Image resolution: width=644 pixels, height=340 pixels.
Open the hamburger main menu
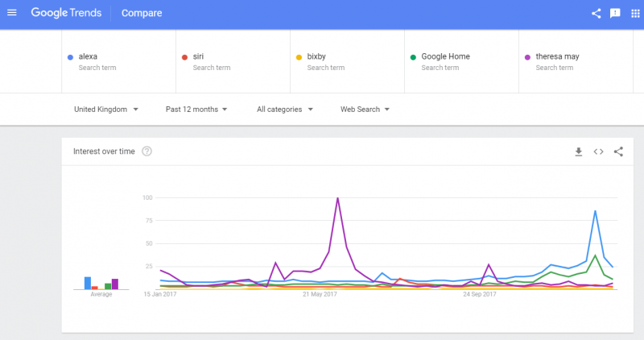[x=12, y=13]
